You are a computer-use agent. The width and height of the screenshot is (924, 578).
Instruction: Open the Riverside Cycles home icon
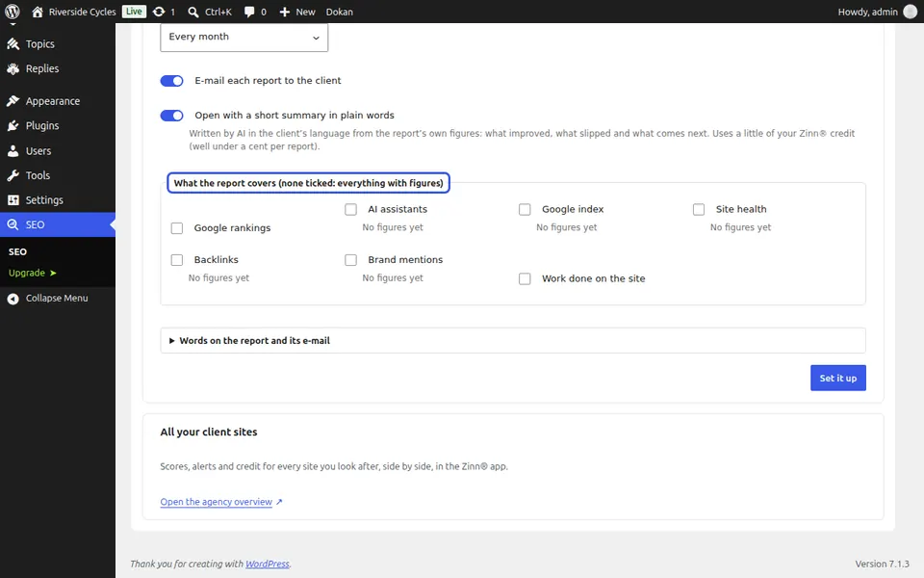pyautogui.click(x=38, y=12)
